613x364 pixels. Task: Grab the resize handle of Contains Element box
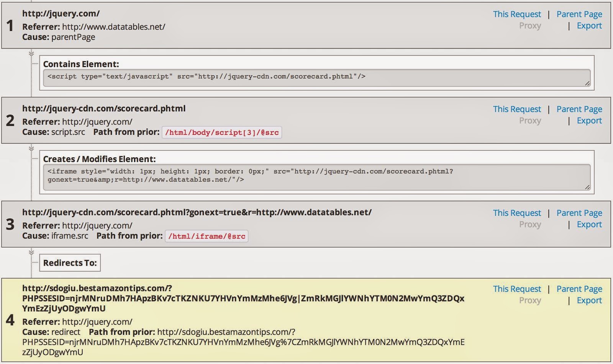tap(587, 83)
